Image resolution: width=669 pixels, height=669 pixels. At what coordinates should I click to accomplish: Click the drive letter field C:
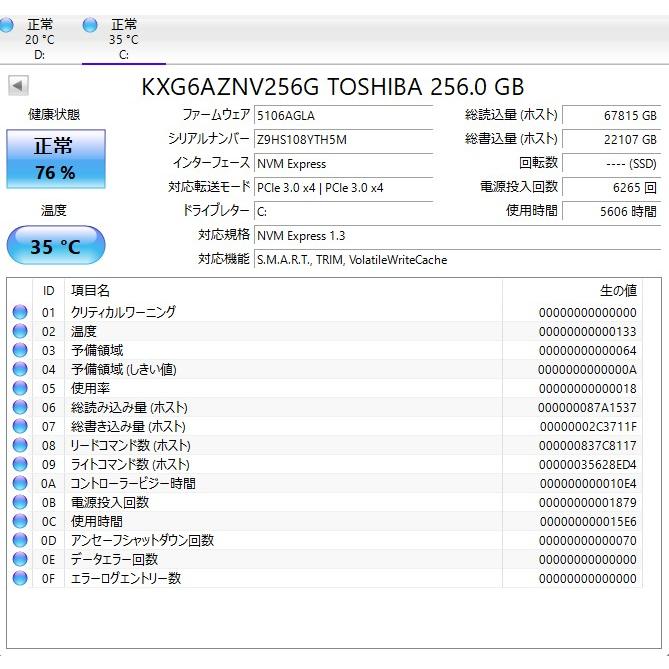click(x=343, y=211)
